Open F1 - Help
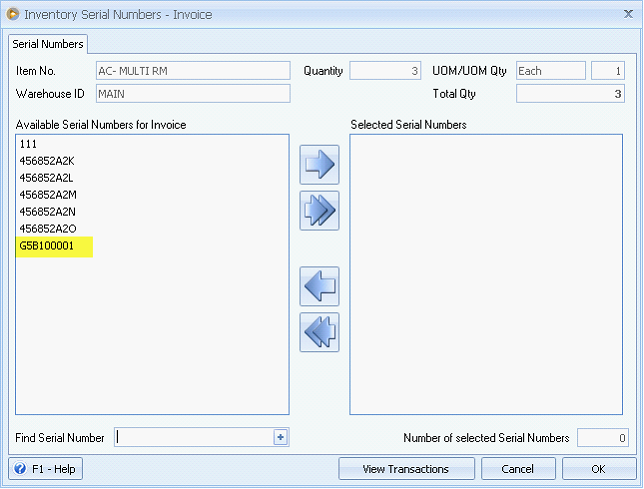Viewport: 644px width, 489px height. pyautogui.click(x=46, y=469)
